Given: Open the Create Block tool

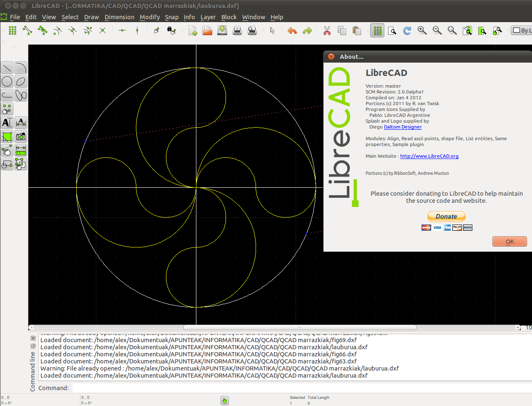Looking at the screenshot, I should [x=7, y=164].
